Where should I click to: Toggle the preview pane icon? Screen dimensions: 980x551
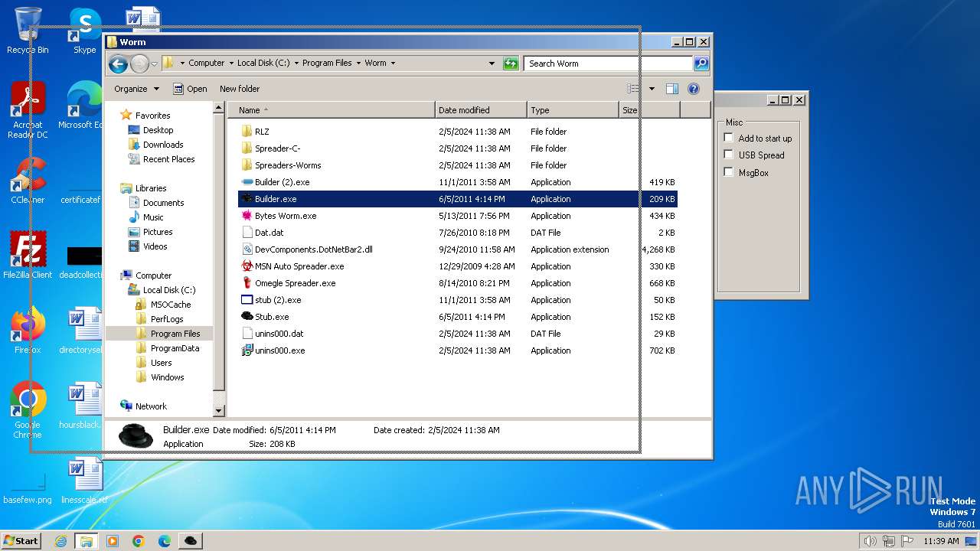click(x=671, y=89)
